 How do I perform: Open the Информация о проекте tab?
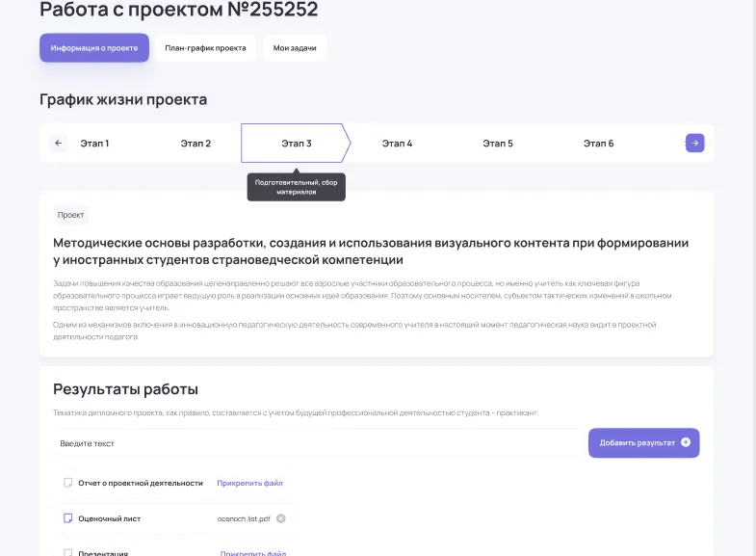point(94,48)
